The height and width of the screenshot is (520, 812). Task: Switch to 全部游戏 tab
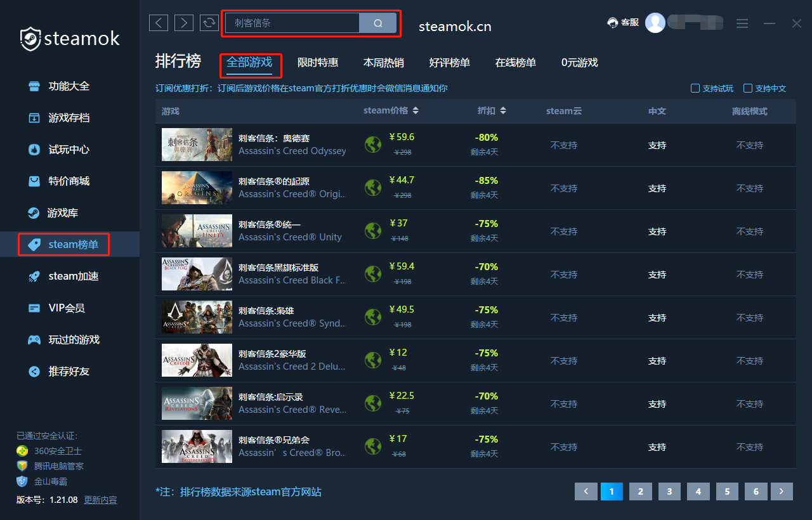(x=249, y=63)
